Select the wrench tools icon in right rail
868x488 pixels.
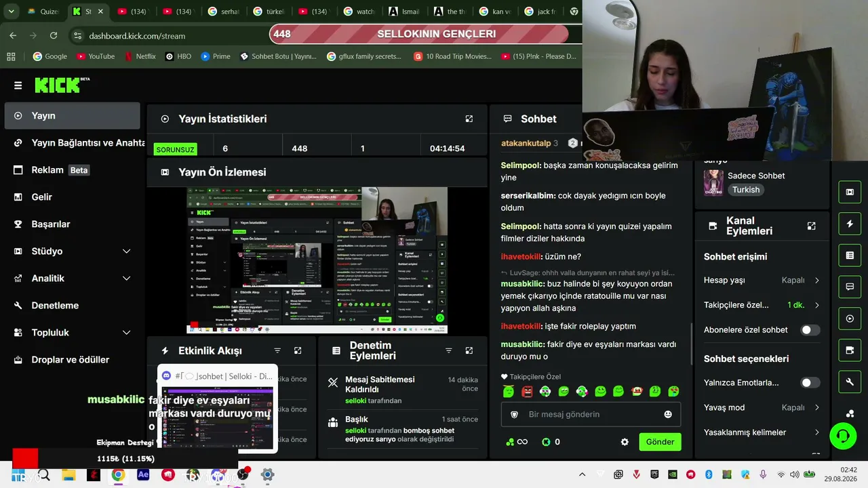coord(850,382)
